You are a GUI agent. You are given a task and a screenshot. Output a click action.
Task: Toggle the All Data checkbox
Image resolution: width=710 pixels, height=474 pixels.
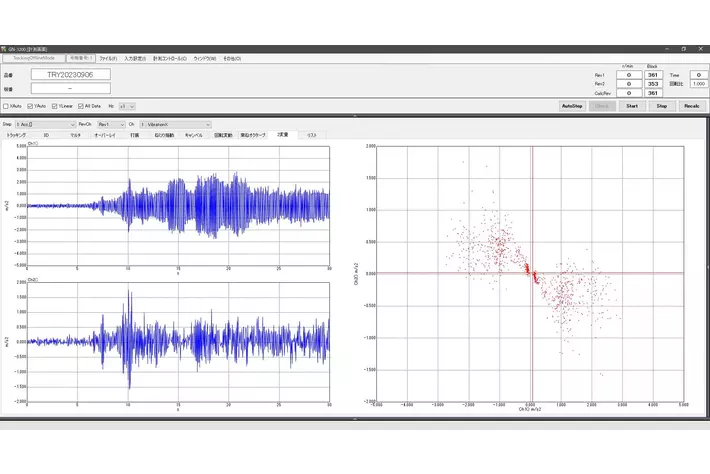tap(80, 105)
